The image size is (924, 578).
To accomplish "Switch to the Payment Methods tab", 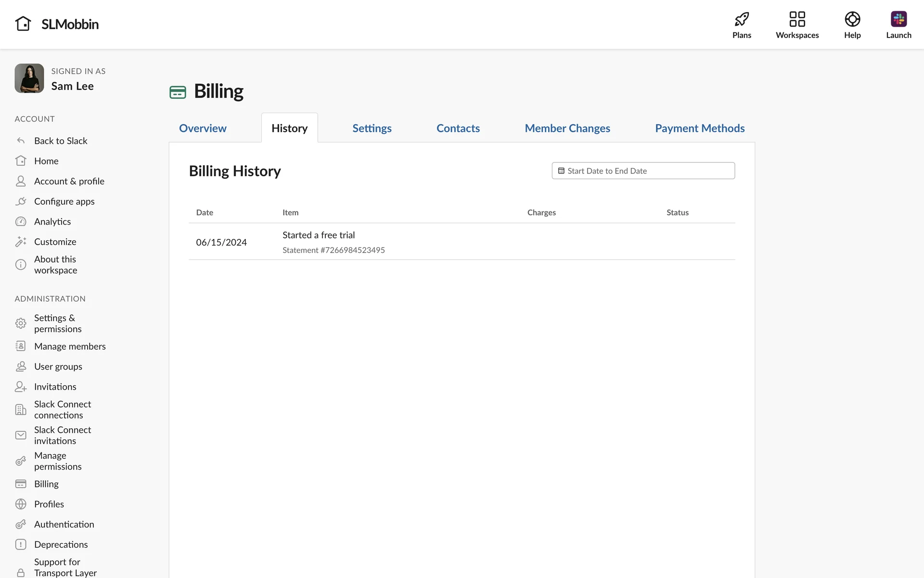I will pyautogui.click(x=699, y=128).
